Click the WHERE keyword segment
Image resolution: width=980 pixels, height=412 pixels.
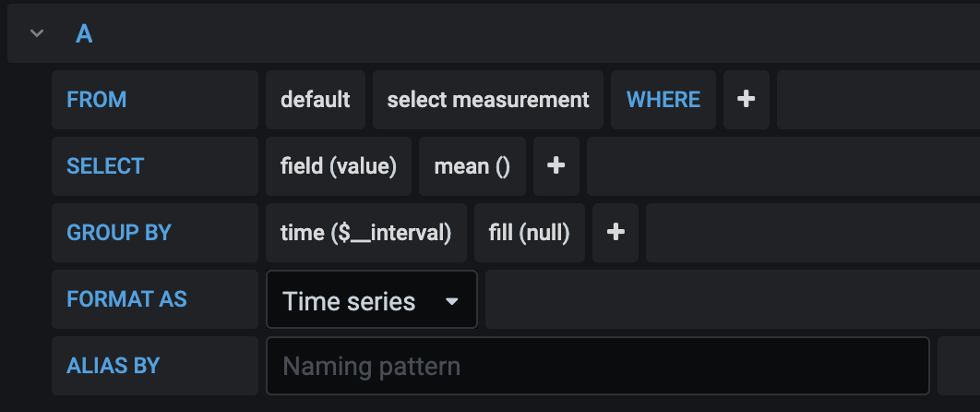click(x=663, y=99)
